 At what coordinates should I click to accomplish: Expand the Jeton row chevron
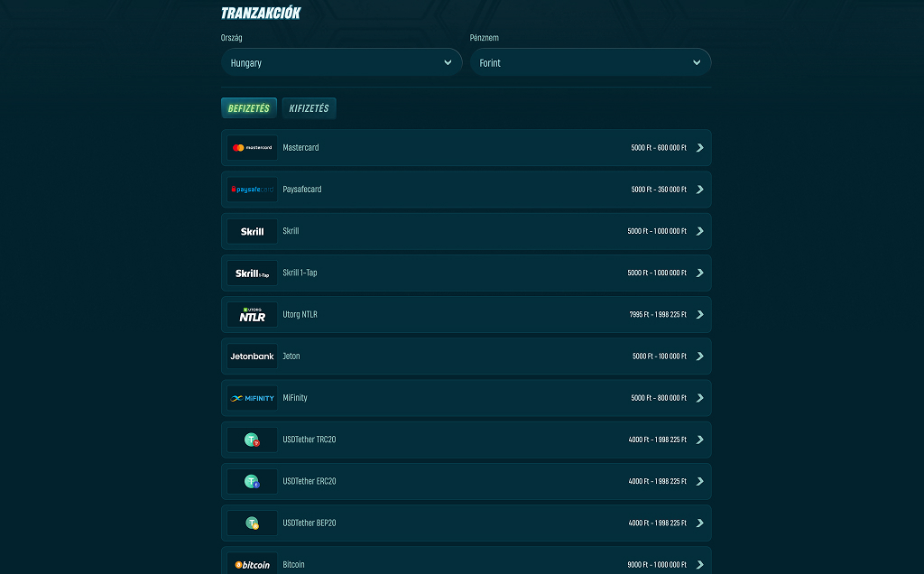click(x=700, y=356)
